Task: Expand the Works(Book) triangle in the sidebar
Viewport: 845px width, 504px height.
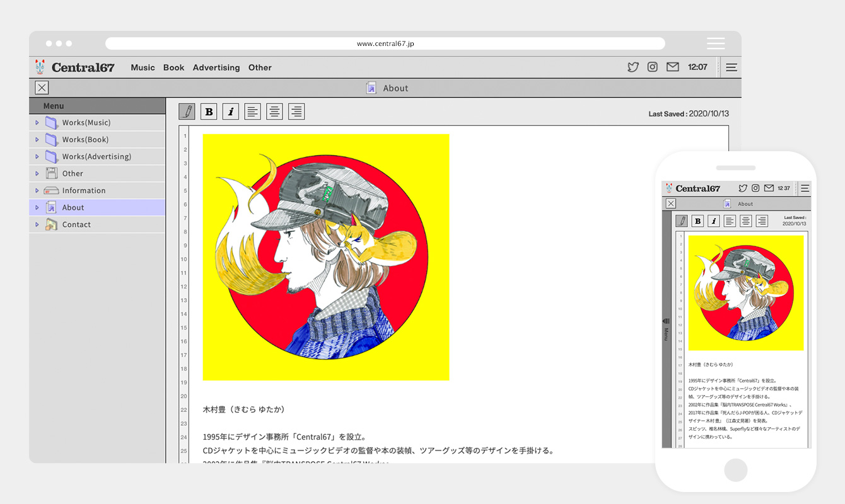Action: [x=37, y=139]
